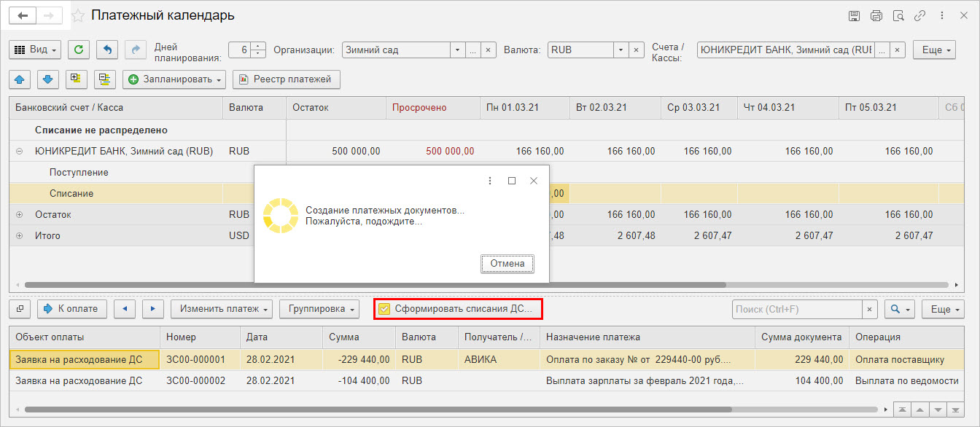Move row up with blue up arrow
980x427 pixels.
(x=20, y=79)
